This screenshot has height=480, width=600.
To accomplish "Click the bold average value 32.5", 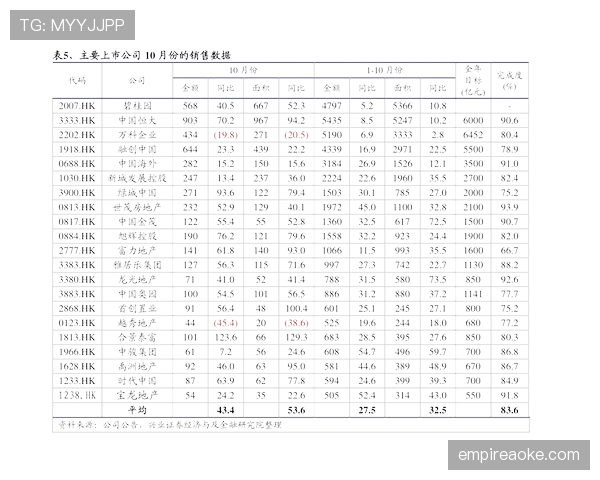I will tap(438, 410).
